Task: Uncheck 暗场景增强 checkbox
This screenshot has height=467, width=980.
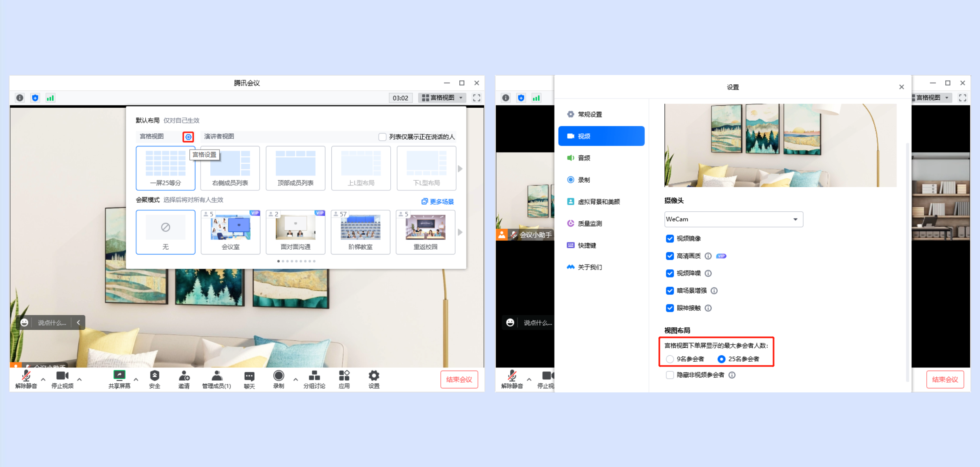Action: pos(670,291)
